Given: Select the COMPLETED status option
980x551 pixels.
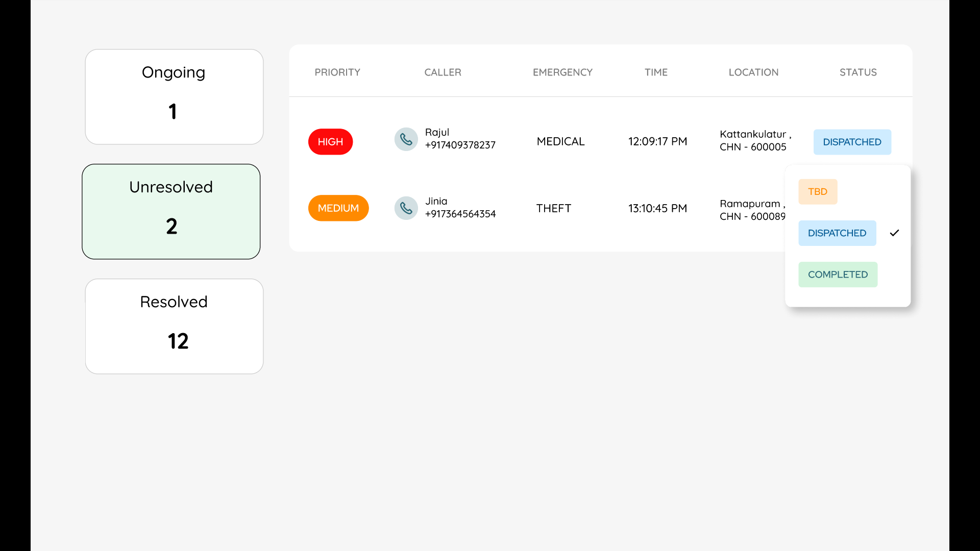Looking at the screenshot, I should [x=838, y=274].
